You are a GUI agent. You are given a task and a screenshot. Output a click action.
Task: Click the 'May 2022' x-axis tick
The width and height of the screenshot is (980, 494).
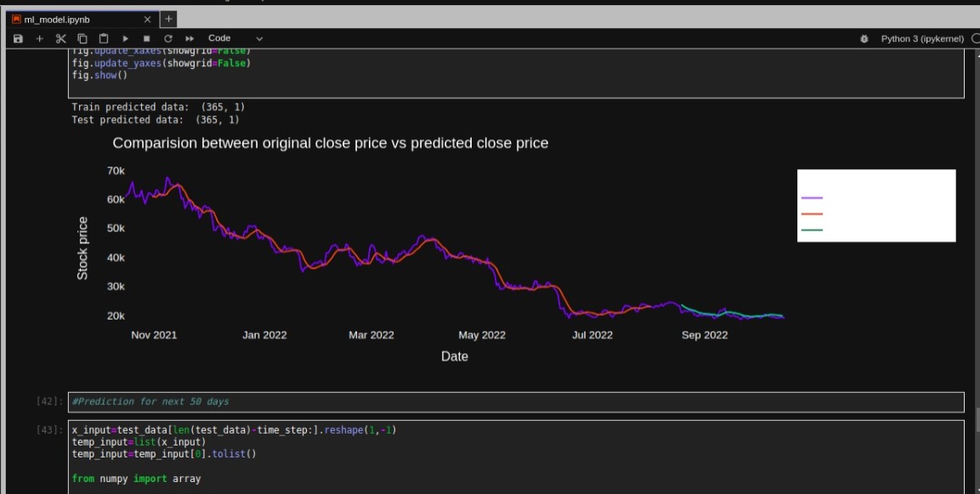(x=482, y=335)
